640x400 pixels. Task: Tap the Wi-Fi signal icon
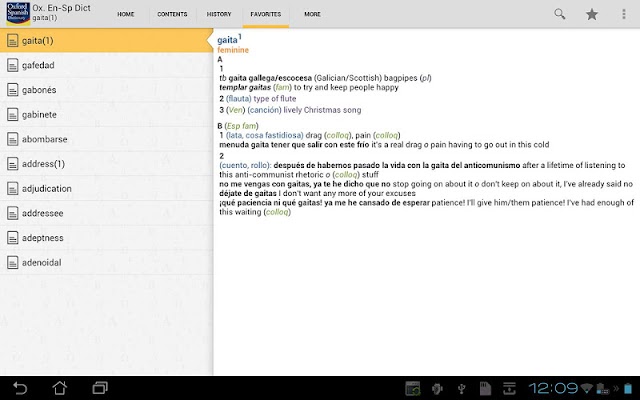point(587,388)
